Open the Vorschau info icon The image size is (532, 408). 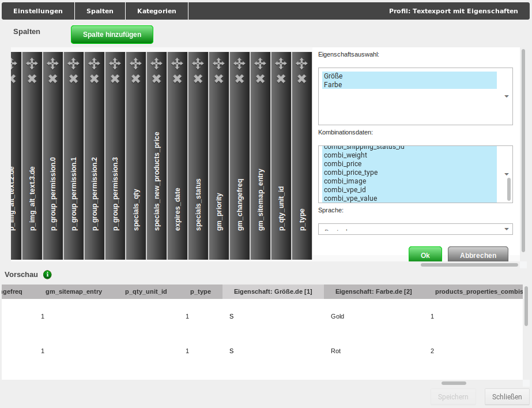click(x=48, y=275)
